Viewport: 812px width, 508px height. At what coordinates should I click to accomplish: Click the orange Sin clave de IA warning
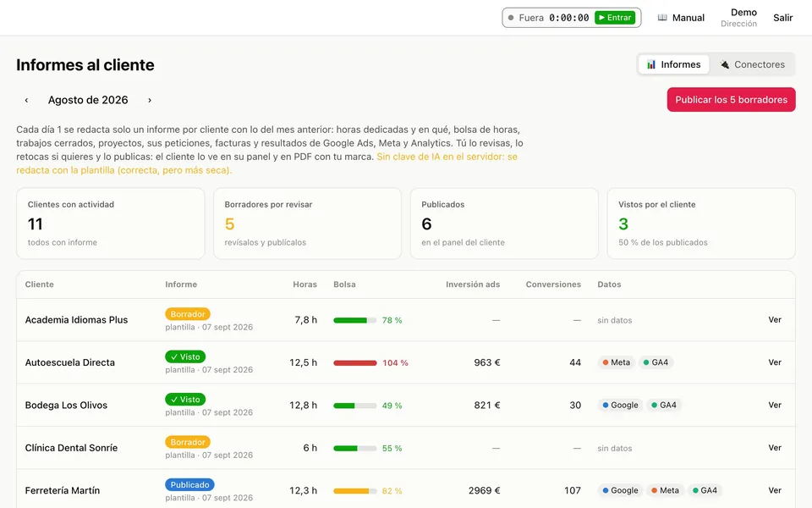point(266,163)
